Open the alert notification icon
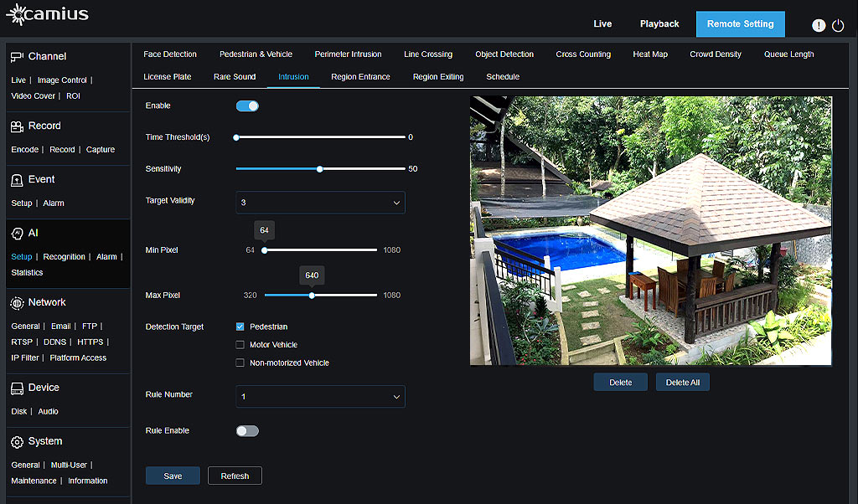The width and height of the screenshot is (858, 504). point(819,25)
